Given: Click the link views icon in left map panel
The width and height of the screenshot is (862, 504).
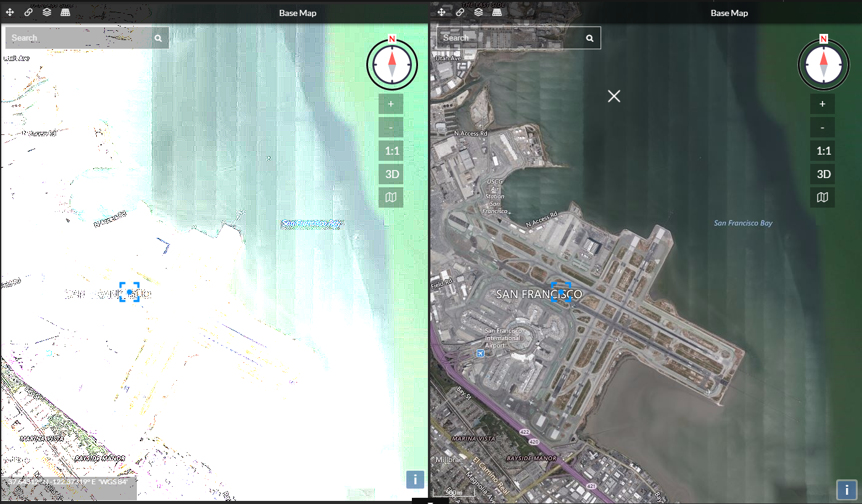Looking at the screenshot, I should click(28, 12).
